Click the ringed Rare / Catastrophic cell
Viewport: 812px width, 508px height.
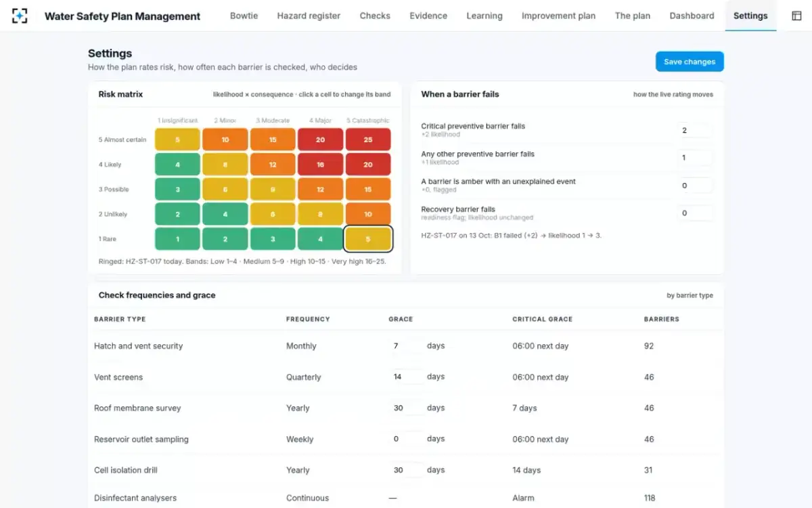pyautogui.click(x=368, y=239)
